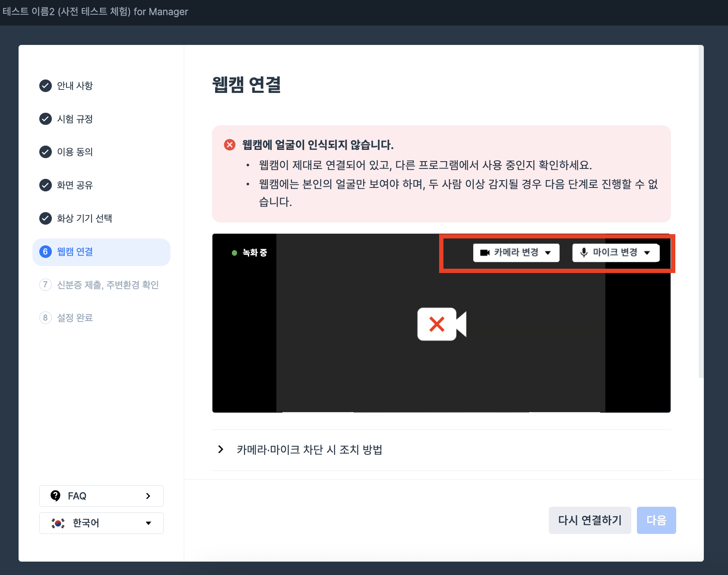Open the 카메라 변경 dropdown
Screen dimensions: 728x575
tap(516, 253)
